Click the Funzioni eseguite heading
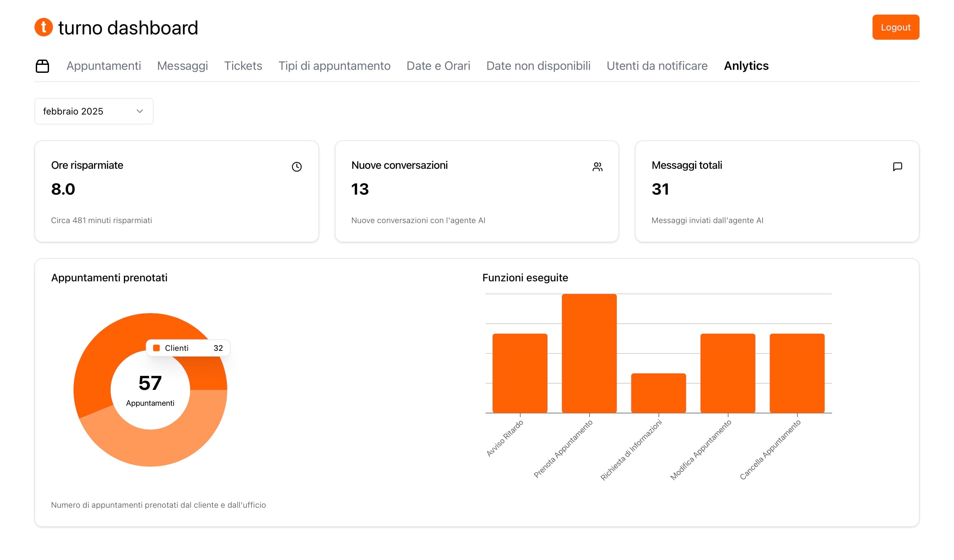954x560 pixels. tap(525, 278)
